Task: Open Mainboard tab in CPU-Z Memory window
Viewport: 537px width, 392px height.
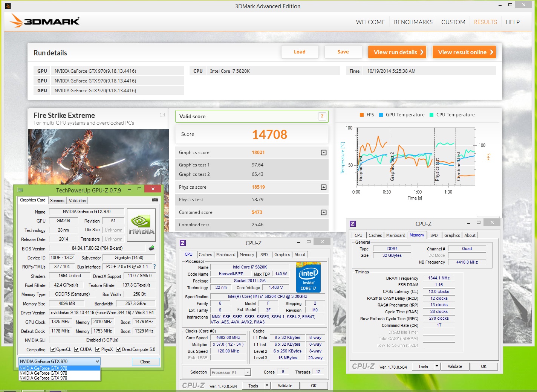Action: 396,235
